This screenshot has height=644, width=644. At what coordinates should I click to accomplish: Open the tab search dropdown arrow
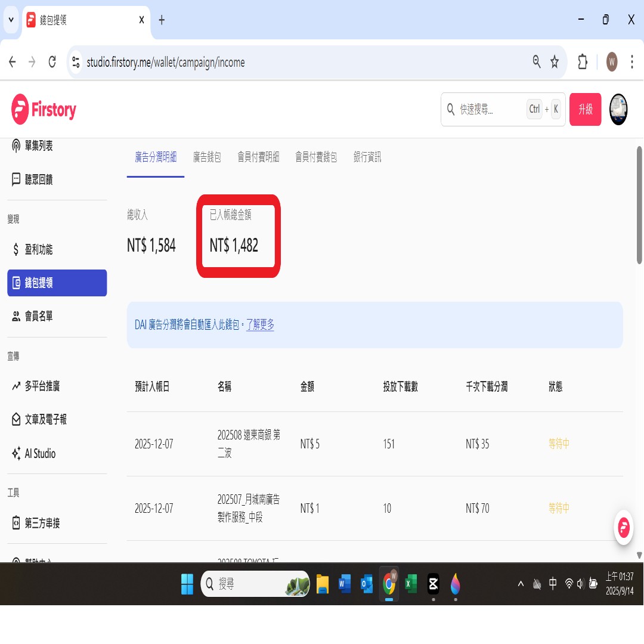[11, 20]
